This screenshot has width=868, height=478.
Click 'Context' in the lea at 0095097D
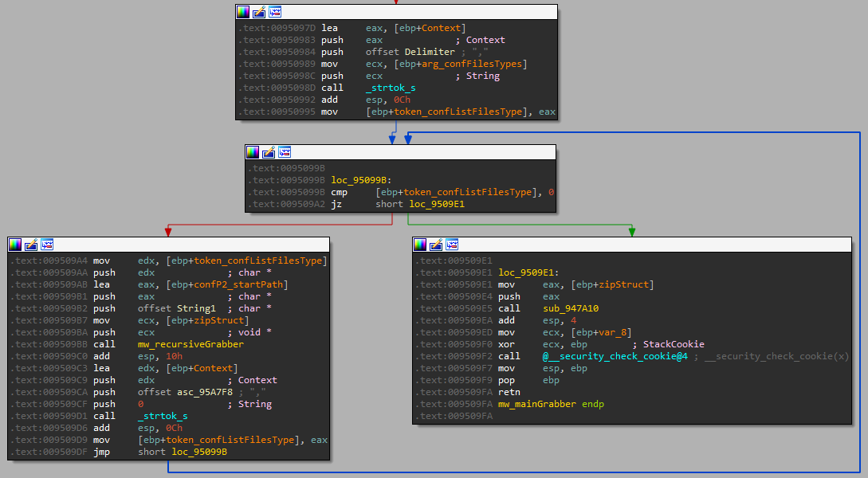tap(441, 28)
